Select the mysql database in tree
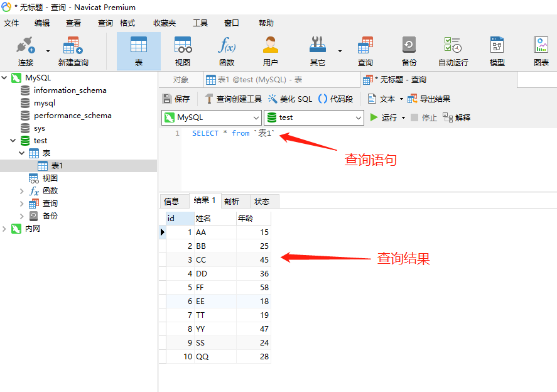Image resolution: width=557 pixels, height=392 pixels. 45,103
